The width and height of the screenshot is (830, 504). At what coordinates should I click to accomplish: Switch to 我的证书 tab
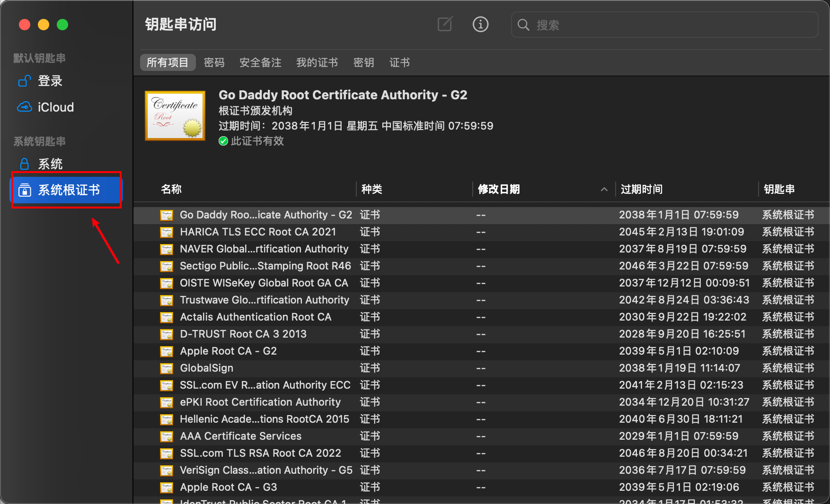[317, 62]
